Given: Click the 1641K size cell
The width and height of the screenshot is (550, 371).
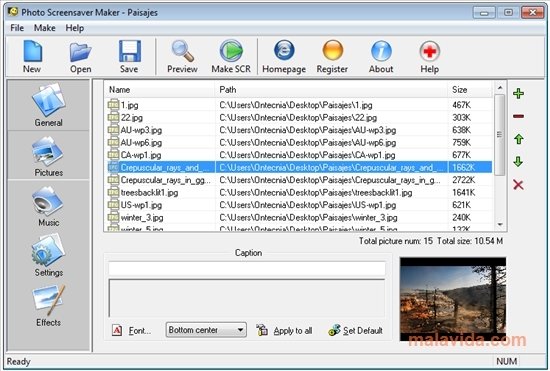Looking at the screenshot, I should (463, 193).
